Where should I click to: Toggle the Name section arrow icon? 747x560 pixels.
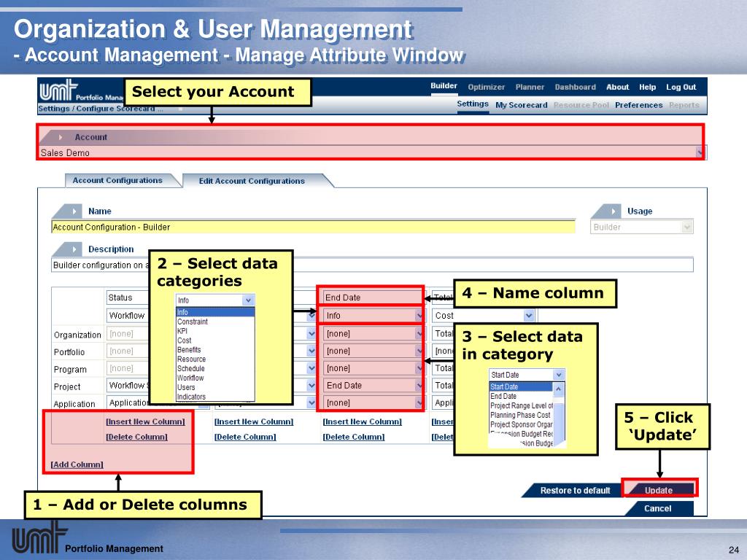(x=74, y=211)
